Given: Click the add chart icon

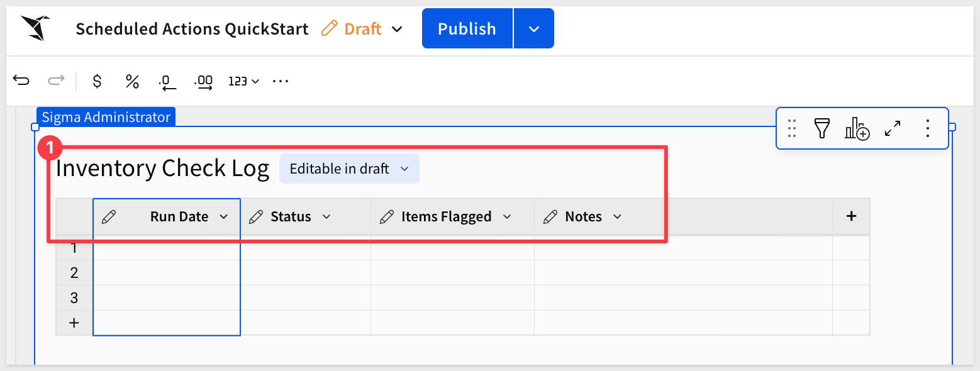Looking at the screenshot, I should [x=857, y=128].
